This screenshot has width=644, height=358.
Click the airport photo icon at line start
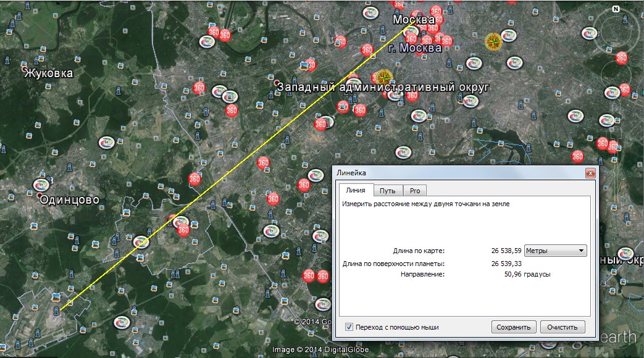(56, 297)
